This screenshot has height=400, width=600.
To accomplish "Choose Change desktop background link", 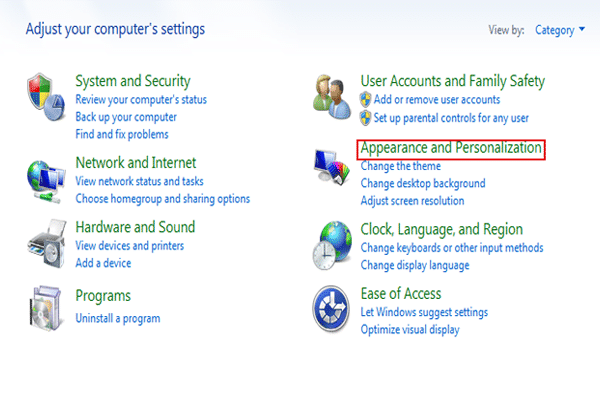I will [x=422, y=183].
